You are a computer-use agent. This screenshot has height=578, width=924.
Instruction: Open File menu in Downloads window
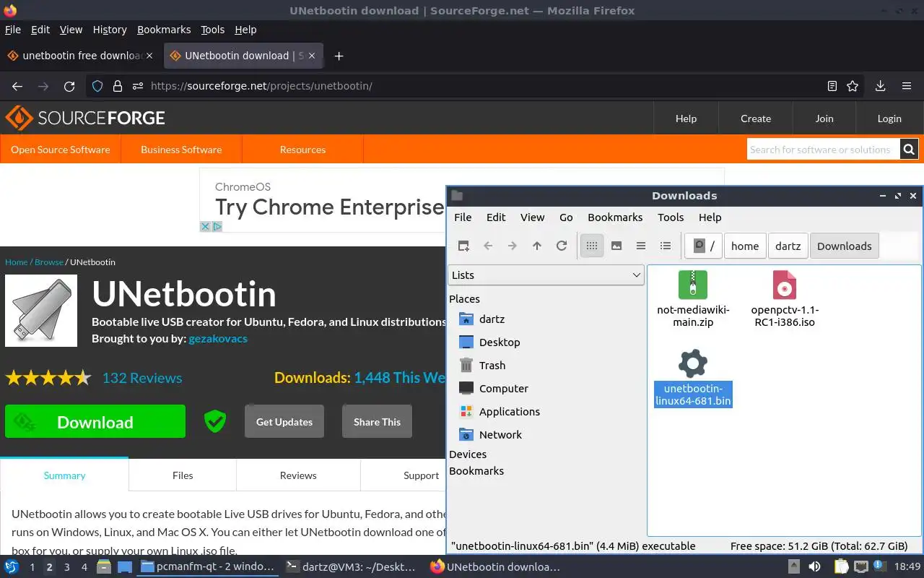pos(463,217)
